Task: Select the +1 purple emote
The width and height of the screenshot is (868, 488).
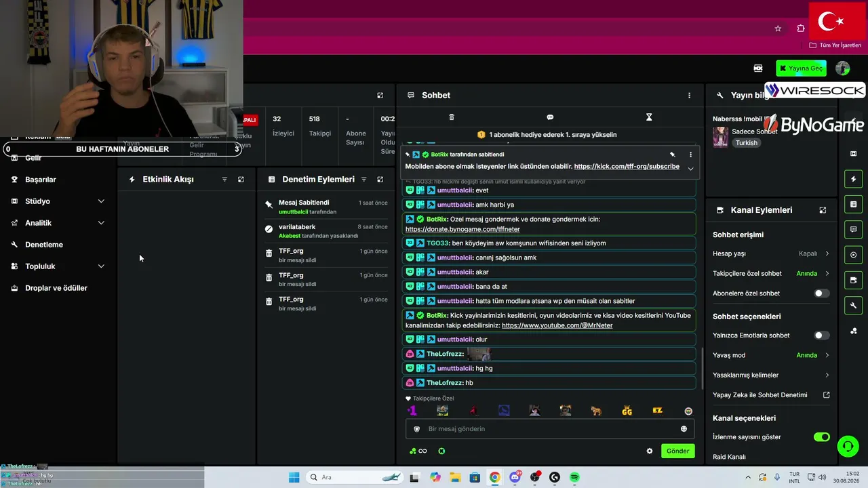Action: 412,411
